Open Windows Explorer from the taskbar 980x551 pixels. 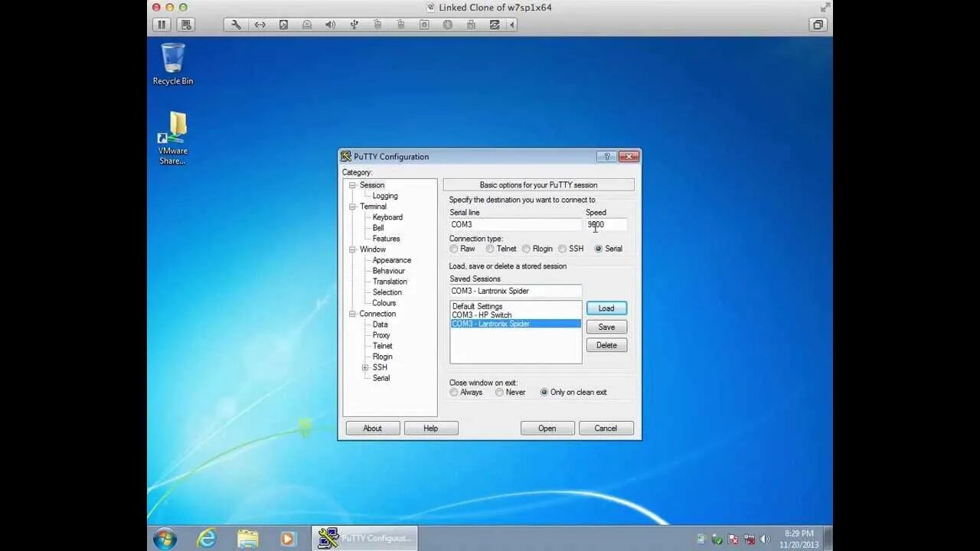click(247, 538)
